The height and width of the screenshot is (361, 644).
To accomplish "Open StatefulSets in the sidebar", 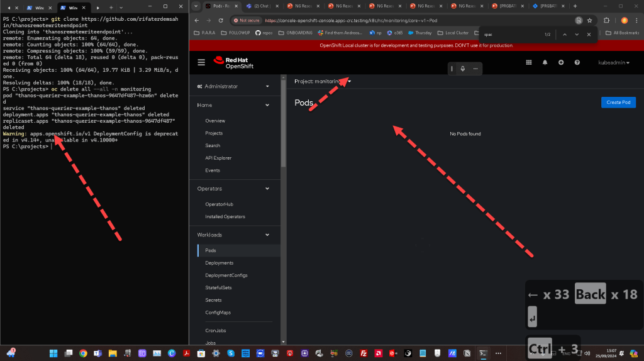I will [218, 287].
